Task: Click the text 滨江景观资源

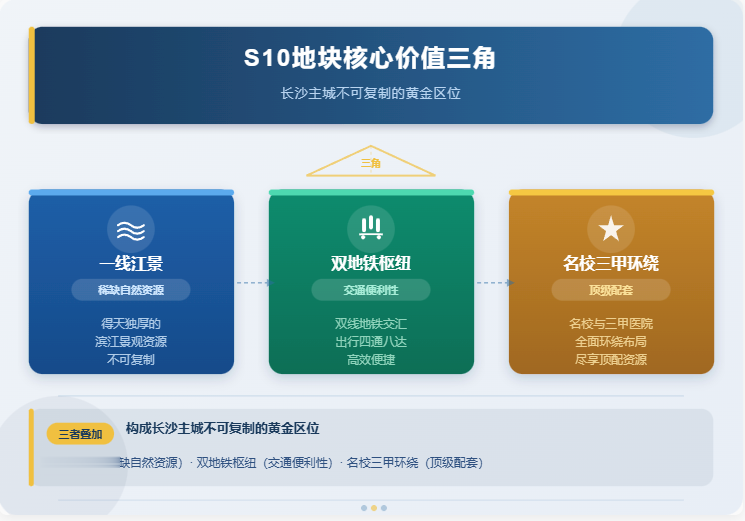Action: [131, 341]
